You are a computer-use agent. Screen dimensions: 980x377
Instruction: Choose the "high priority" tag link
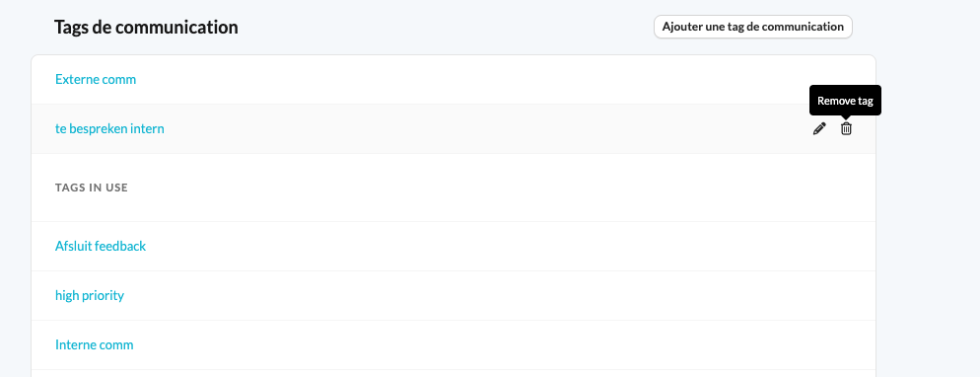coord(90,295)
